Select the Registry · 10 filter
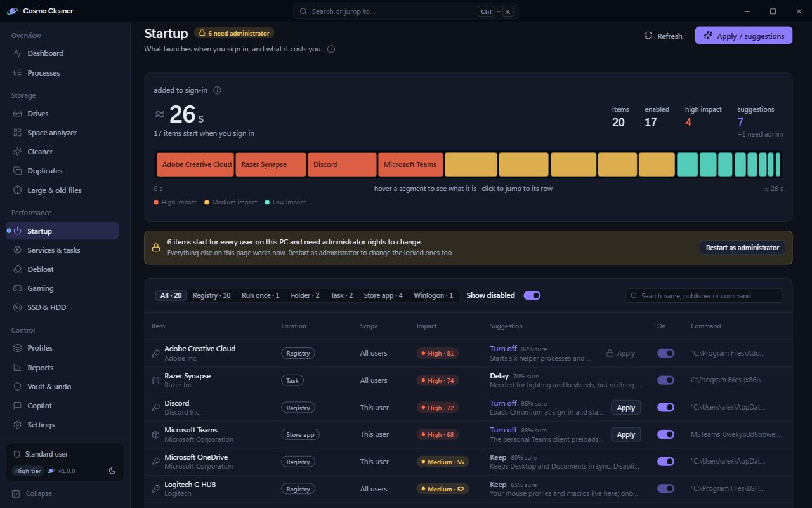 pyautogui.click(x=212, y=295)
